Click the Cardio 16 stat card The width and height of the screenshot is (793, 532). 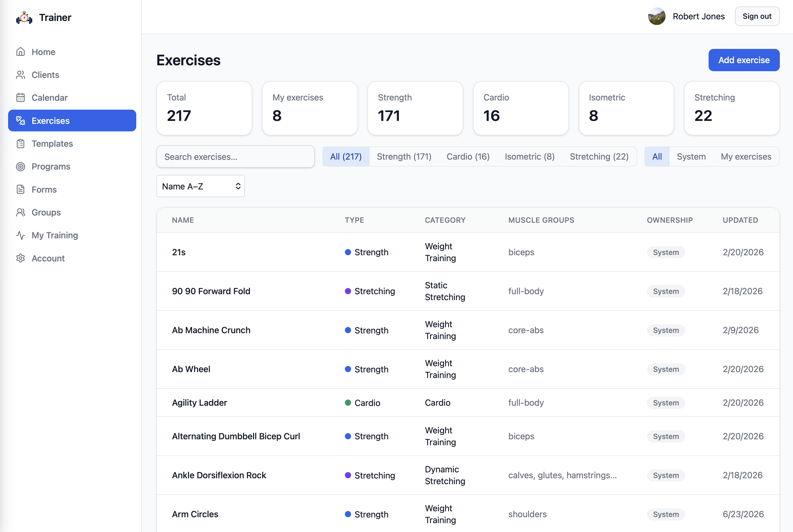pyautogui.click(x=521, y=108)
